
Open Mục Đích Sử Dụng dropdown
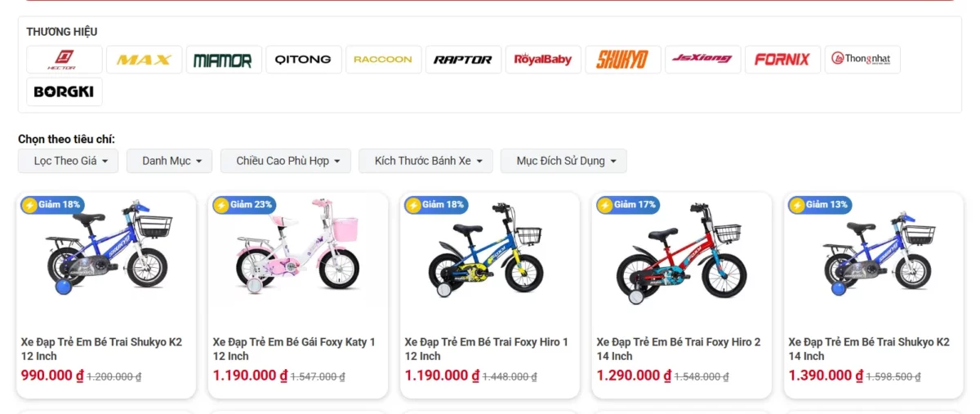[563, 161]
